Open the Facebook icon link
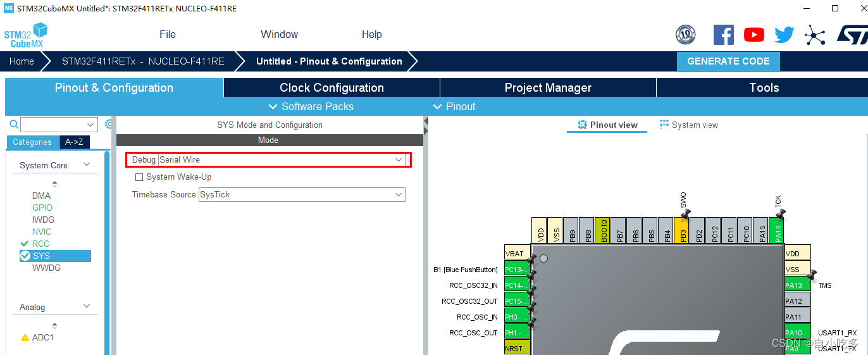 click(x=723, y=35)
